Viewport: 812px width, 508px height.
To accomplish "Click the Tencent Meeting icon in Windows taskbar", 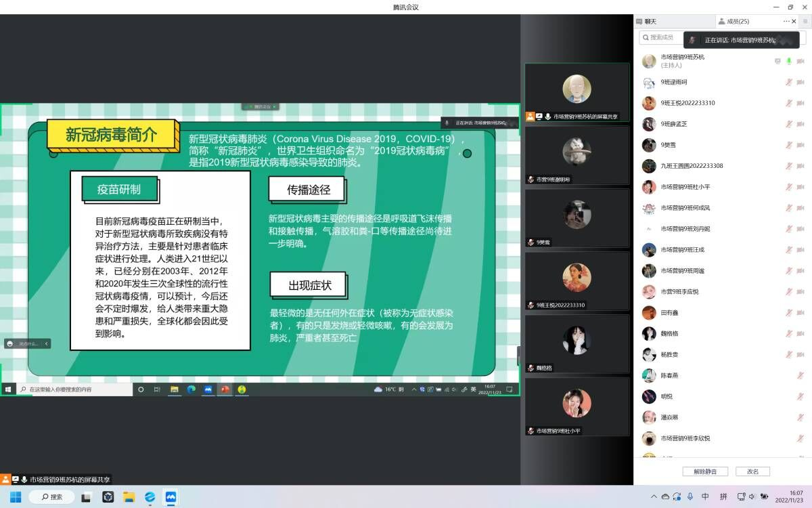I will (171, 496).
